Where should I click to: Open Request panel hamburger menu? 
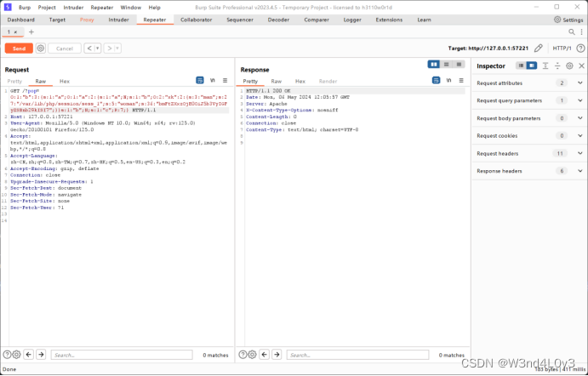(x=225, y=80)
